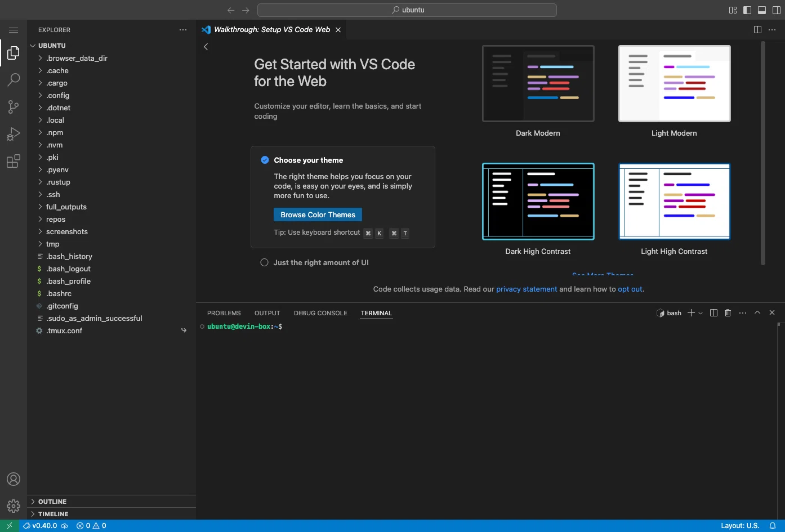Open the .bash_history file
The width and height of the screenshot is (785, 532).
pos(111,256)
